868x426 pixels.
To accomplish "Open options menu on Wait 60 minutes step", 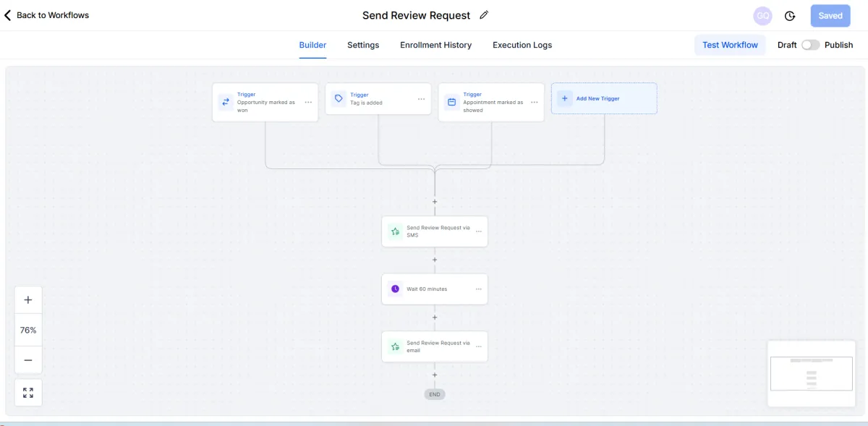I will click(x=478, y=289).
